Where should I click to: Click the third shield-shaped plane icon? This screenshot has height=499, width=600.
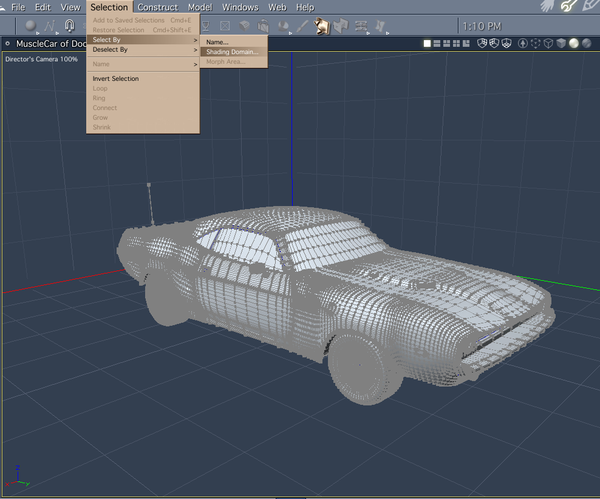[x=507, y=44]
